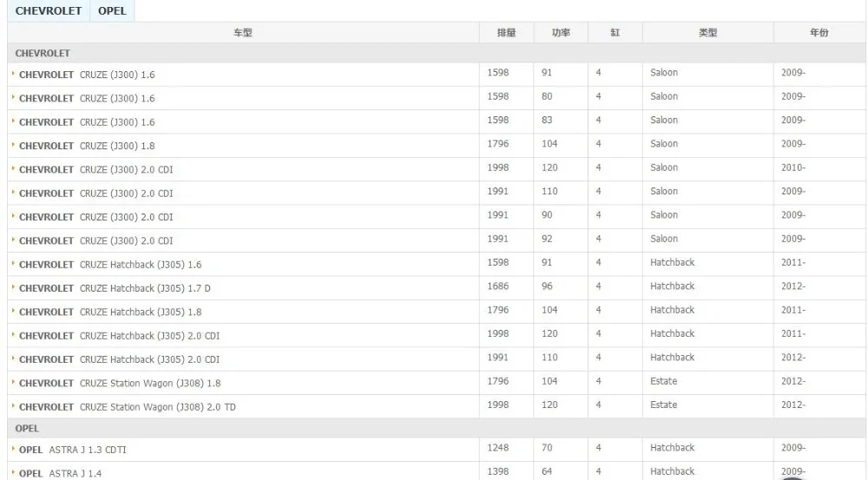Viewport: 868px width, 480px height.
Task: Select the power value 90
Action: coord(547,214)
